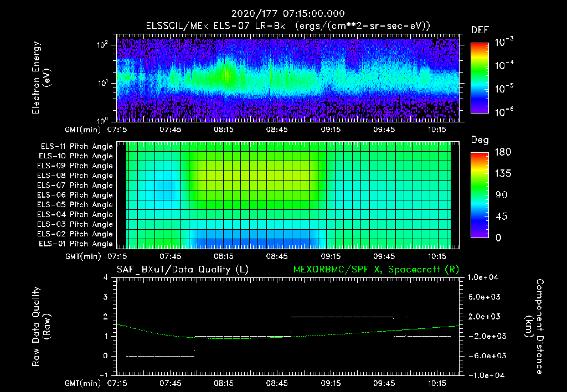The image size is (567, 392).
Task: Select the 45 degree scale value
Action: (502, 216)
